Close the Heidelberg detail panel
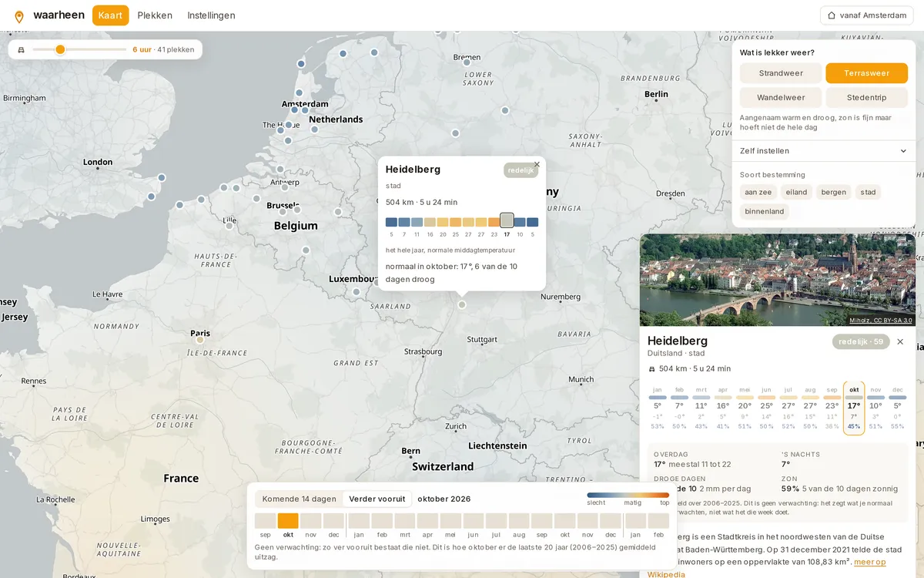Viewport: 924px width, 578px height. [900, 341]
